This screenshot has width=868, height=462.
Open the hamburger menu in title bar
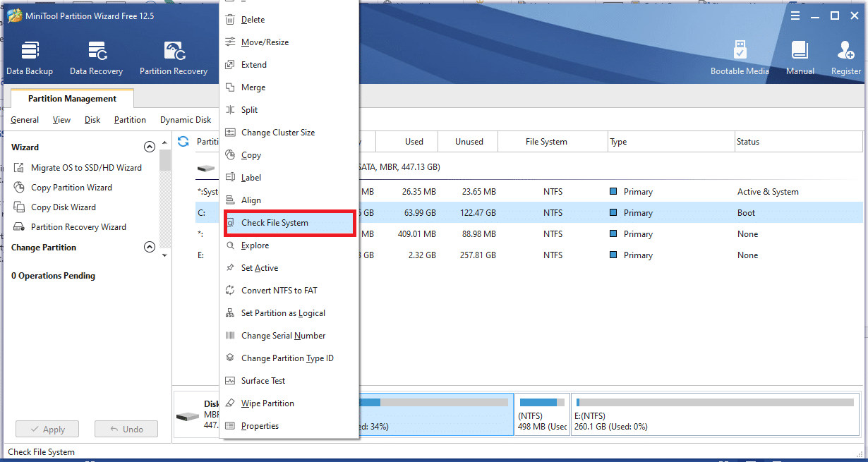pos(795,16)
